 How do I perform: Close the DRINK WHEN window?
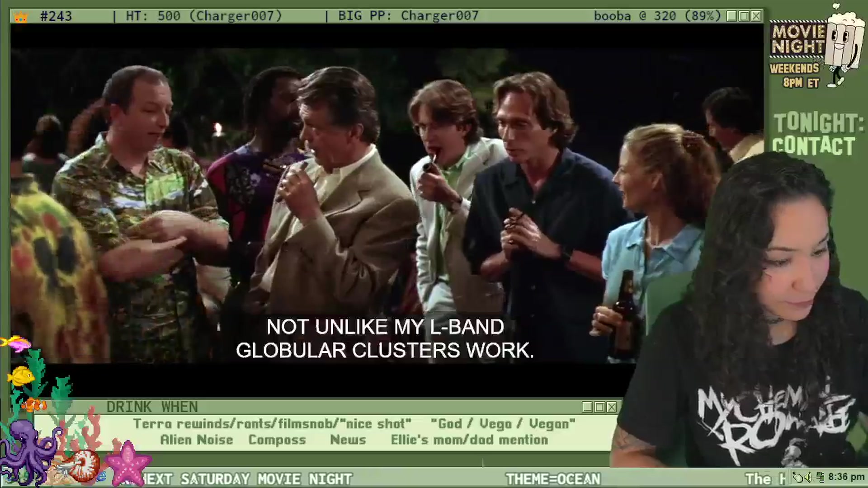point(612,407)
